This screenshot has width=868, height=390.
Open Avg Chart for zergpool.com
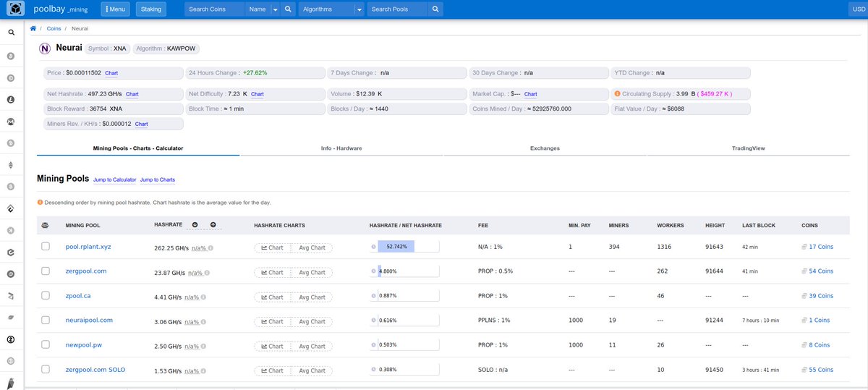(x=312, y=272)
